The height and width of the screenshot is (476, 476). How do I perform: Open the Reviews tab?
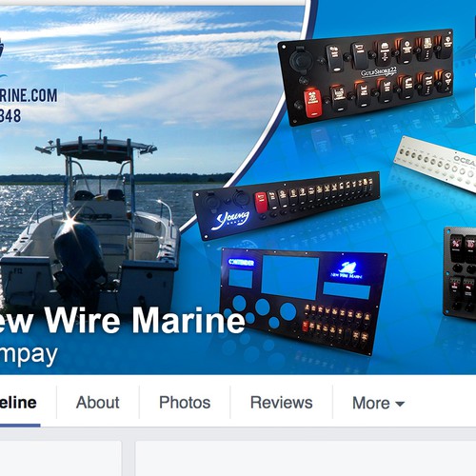[282, 403]
